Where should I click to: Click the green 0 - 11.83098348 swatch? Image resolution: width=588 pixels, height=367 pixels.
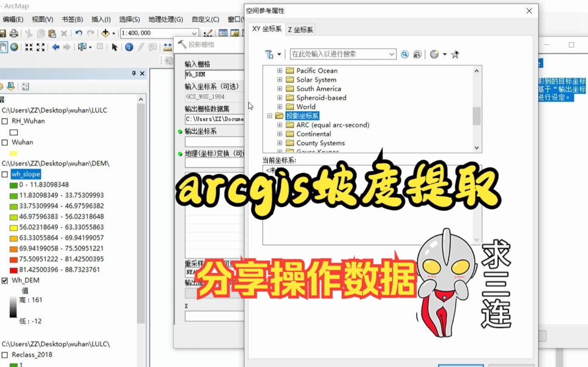click(14, 185)
